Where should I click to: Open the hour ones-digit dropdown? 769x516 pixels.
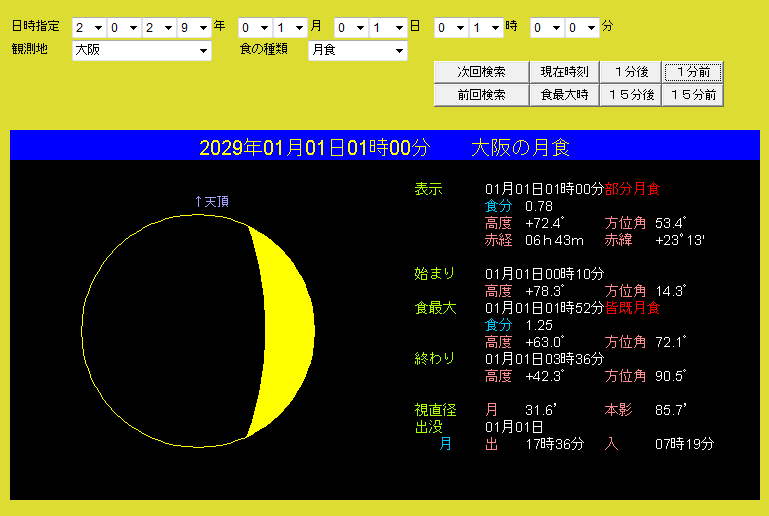point(485,27)
